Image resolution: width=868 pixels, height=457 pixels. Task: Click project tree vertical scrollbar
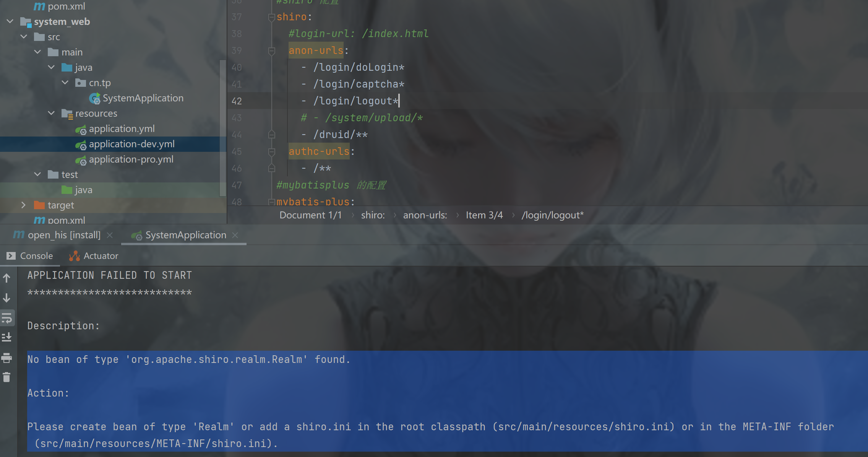point(223,128)
